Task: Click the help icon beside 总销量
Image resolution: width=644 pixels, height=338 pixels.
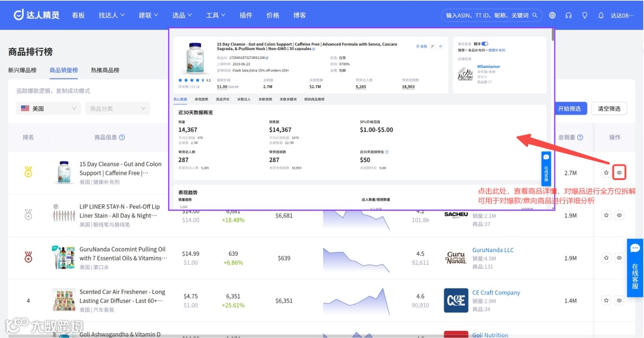Action: 580,137
